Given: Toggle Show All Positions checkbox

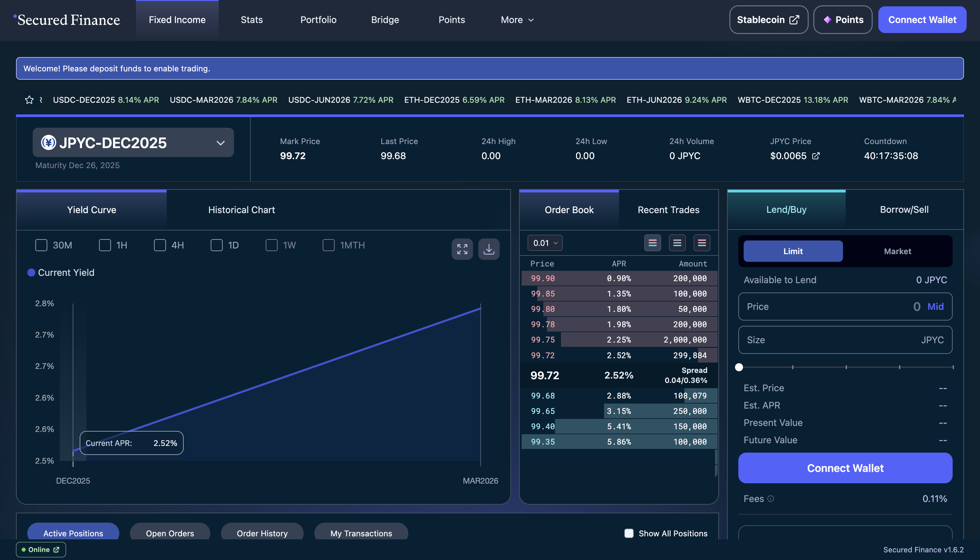Looking at the screenshot, I should [629, 533].
